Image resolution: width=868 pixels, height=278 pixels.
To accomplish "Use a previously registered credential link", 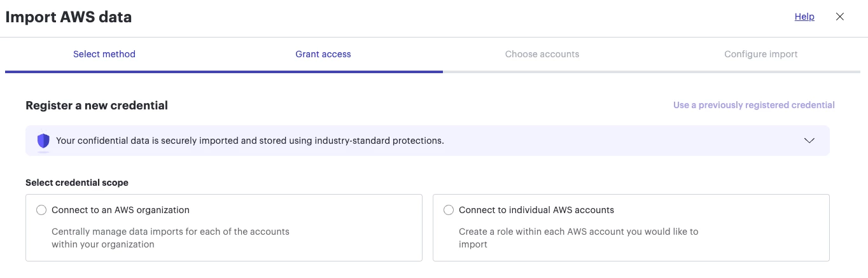I will pyautogui.click(x=754, y=105).
